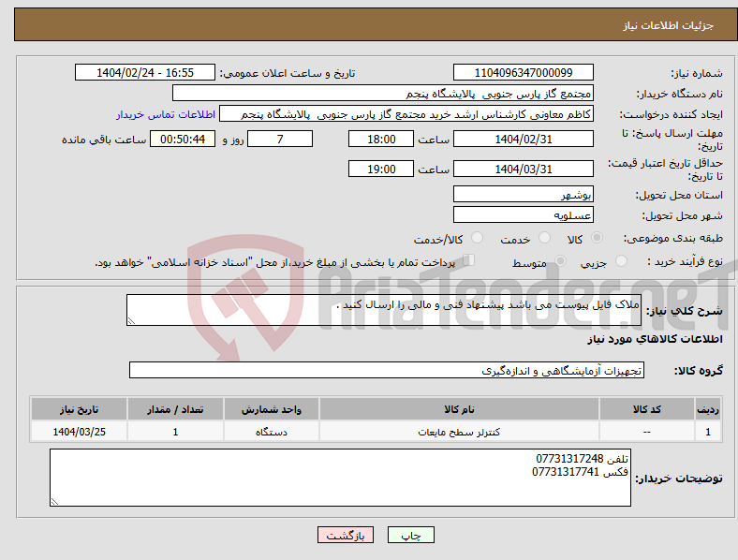The image size is (738, 560).
Task: Click the resize handle of توضیحات خریدار box
Action: tap(54, 502)
